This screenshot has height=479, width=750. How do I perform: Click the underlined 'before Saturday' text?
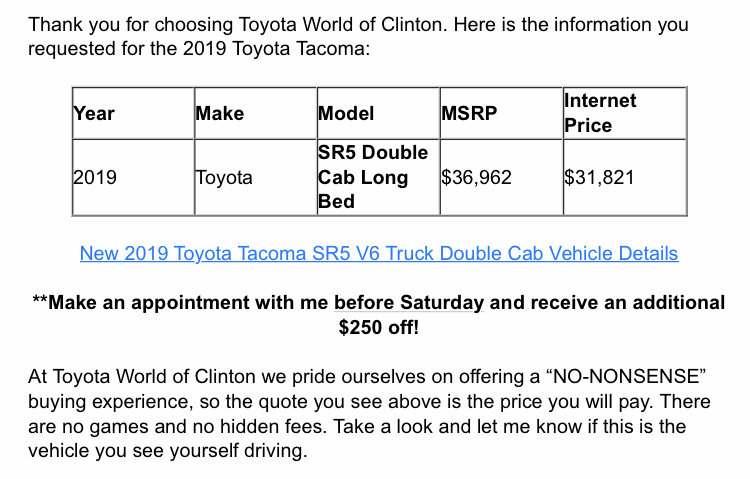(409, 303)
